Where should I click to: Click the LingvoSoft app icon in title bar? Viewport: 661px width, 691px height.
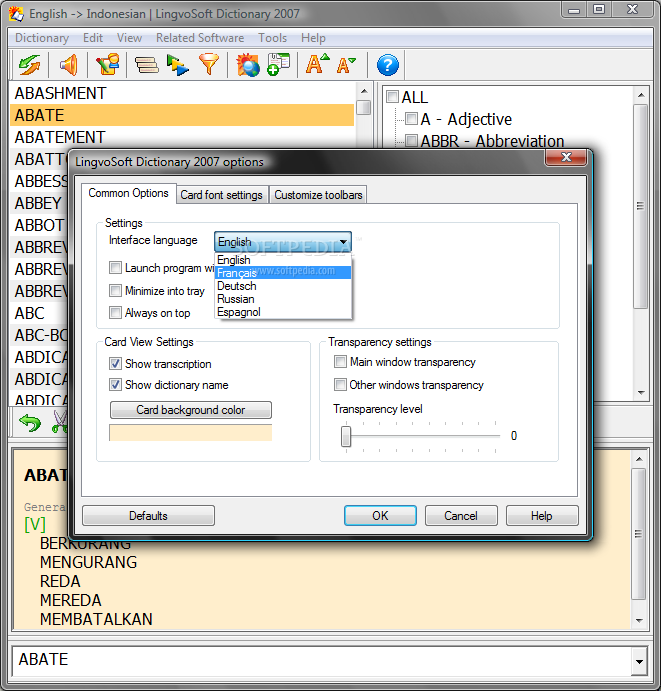coord(16,14)
